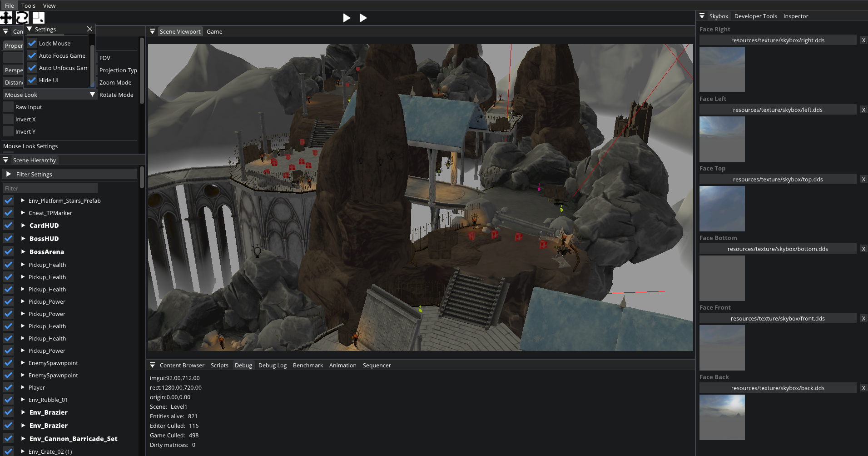
Task: Enable the Invert Y checkbox
Action: click(x=8, y=132)
